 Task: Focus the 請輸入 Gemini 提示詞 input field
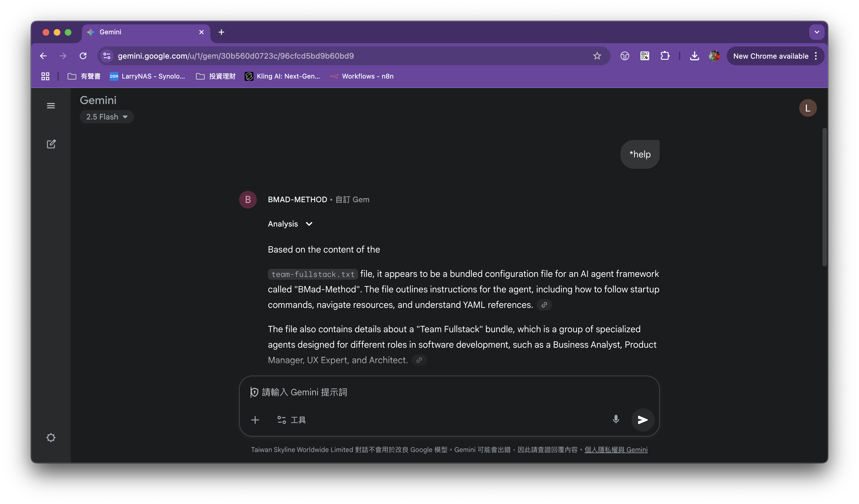449,392
